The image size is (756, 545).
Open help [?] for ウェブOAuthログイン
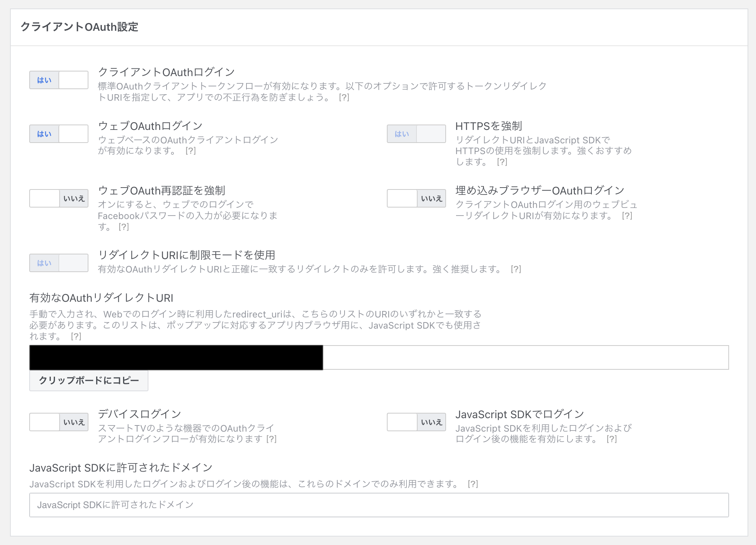[x=190, y=151]
